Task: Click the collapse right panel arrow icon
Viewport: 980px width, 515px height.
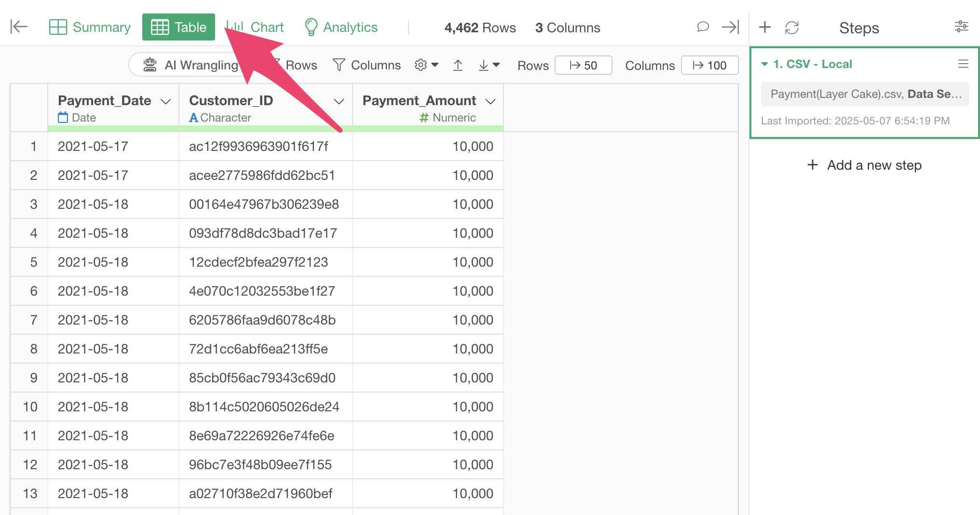Action: [730, 27]
